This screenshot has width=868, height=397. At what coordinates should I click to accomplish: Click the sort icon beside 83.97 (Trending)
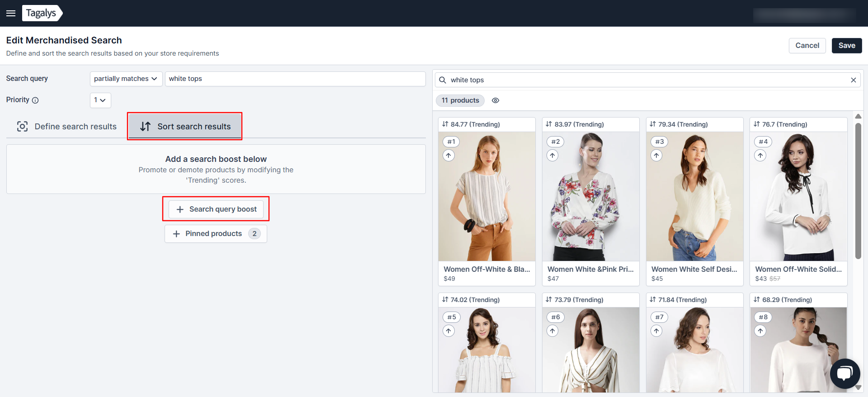[x=549, y=124]
